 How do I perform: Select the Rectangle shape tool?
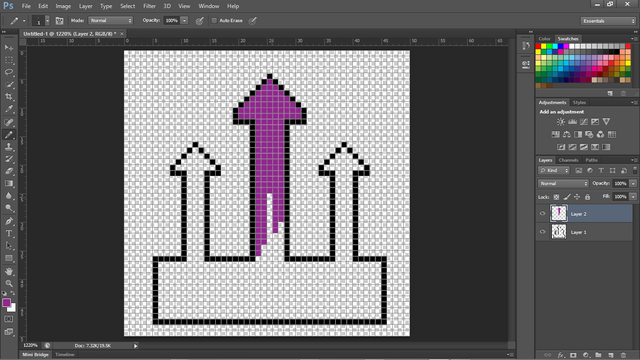9,258
